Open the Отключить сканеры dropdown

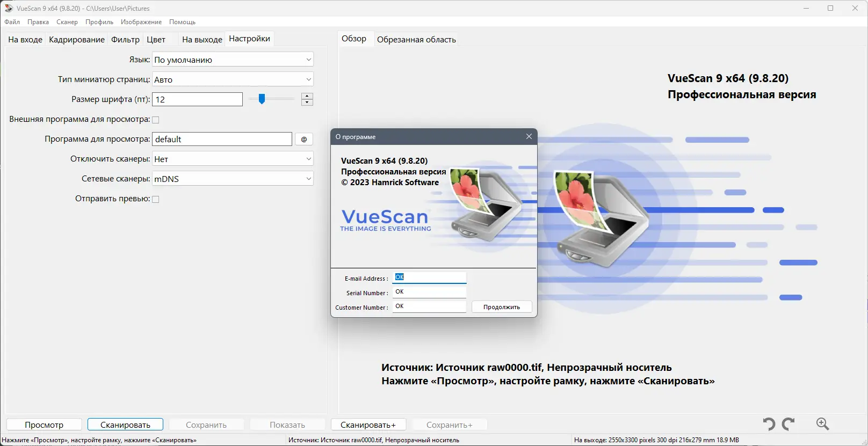point(233,159)
